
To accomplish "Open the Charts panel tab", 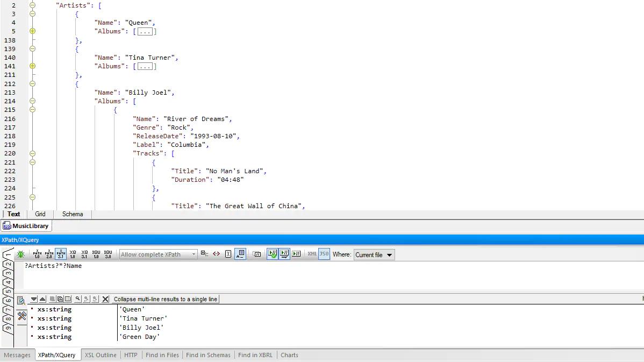I will point(290,355).
